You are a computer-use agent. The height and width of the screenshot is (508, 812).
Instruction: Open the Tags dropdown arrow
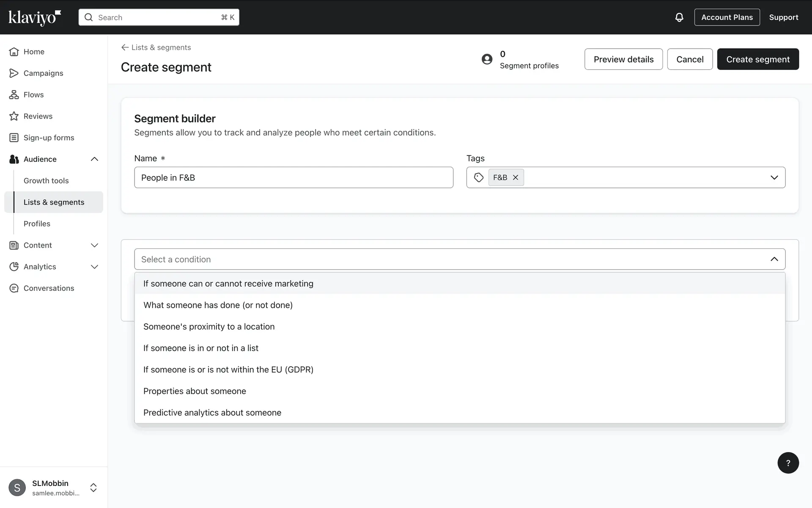point(774,177)
